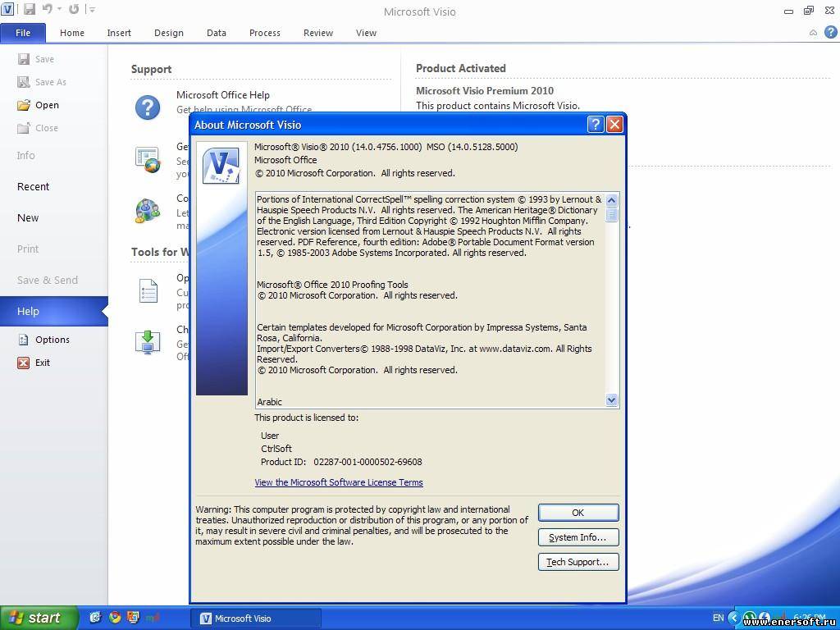Click Open in the backstage menu
This screenshot has height=630, width=840.
point(47,105)
